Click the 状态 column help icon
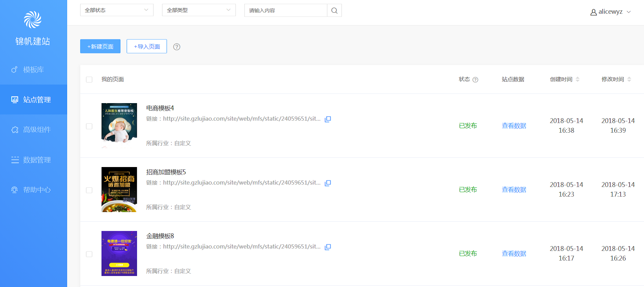Image resolution: width=644 pixels, height=287 pixels. point(475,80)
